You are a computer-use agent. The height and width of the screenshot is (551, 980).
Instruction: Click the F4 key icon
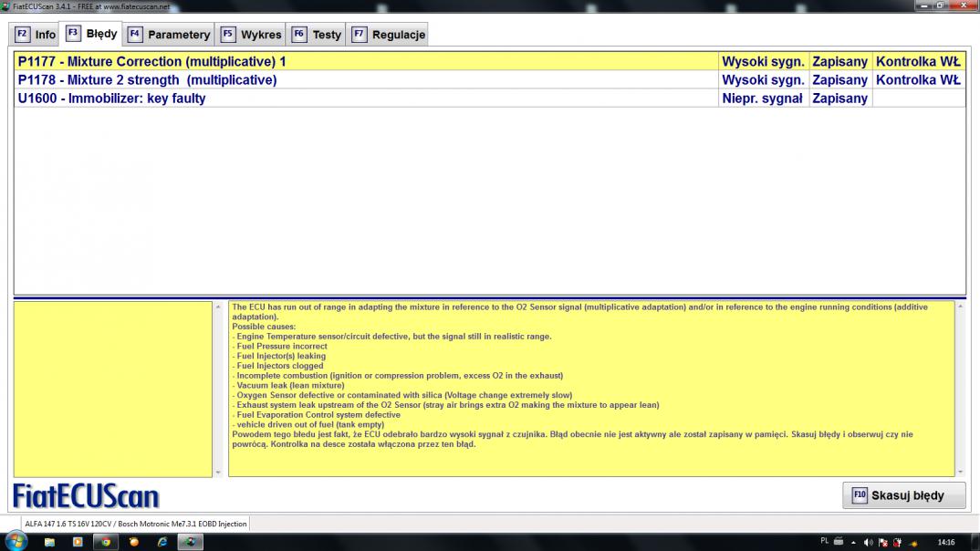tap(135, 35)
